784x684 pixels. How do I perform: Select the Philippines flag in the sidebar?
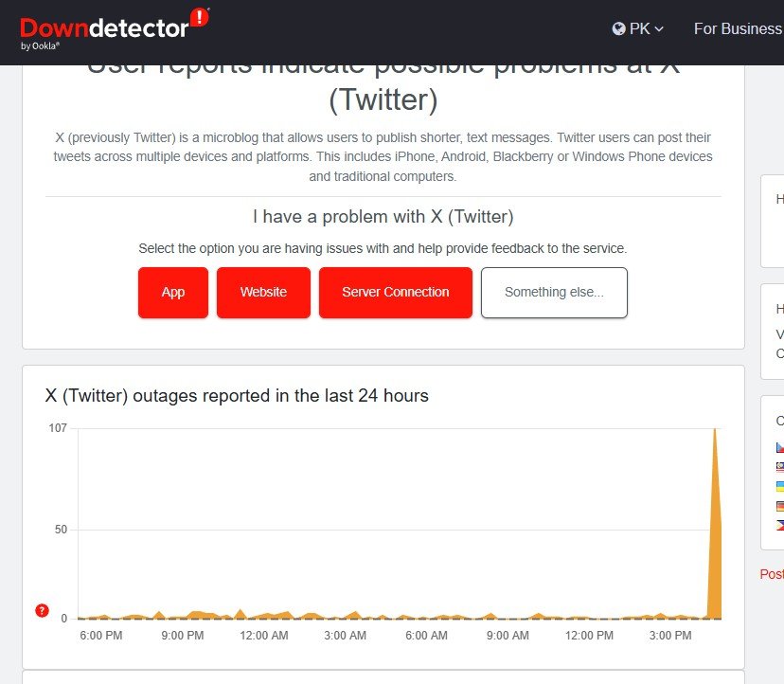tap(779, 526)
